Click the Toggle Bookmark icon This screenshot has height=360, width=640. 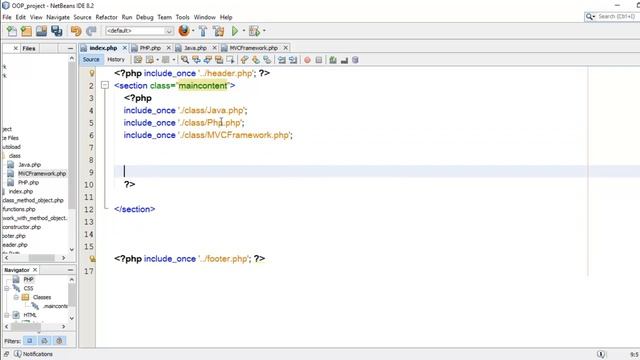point(267,60)
